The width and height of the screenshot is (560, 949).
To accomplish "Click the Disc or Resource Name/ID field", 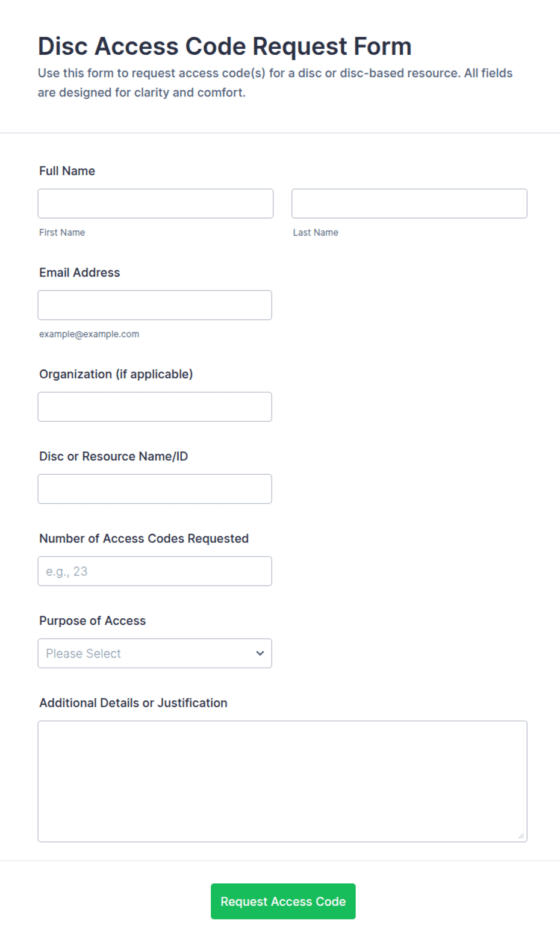I will point(155,489).
